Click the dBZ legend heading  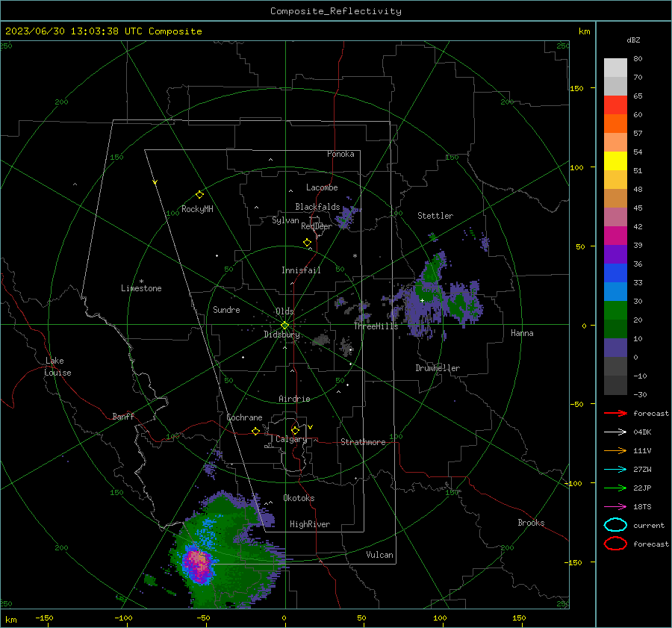[633, 40]
